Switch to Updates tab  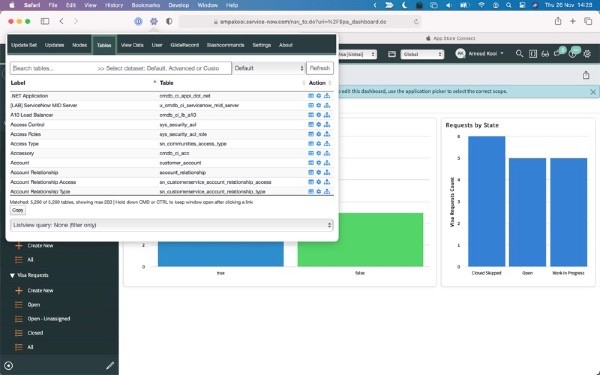coord(54,45)
